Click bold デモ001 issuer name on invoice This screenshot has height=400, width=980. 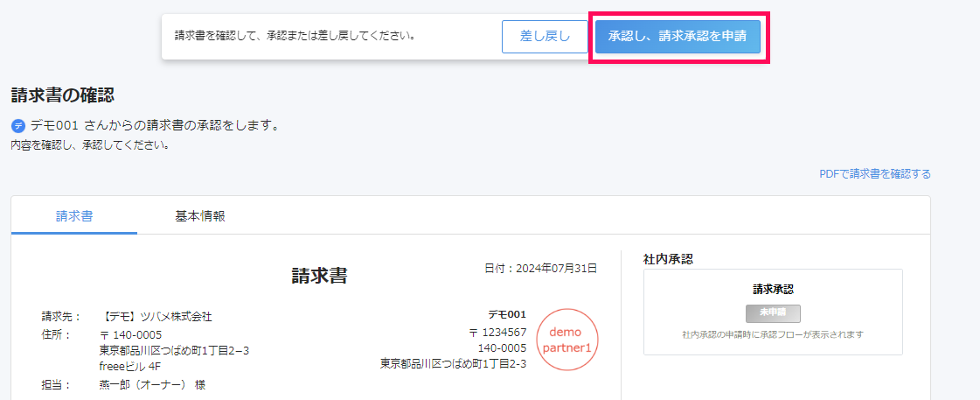click(507, 315)
